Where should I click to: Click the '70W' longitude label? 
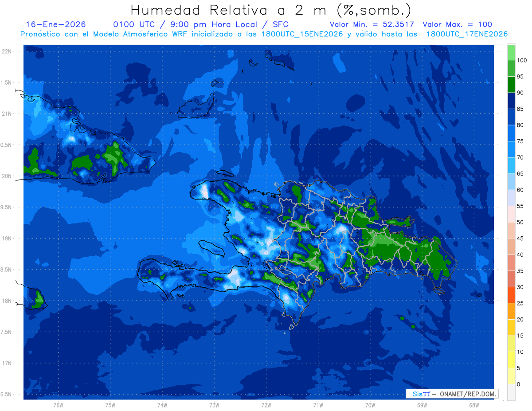[x=370, y=405]
